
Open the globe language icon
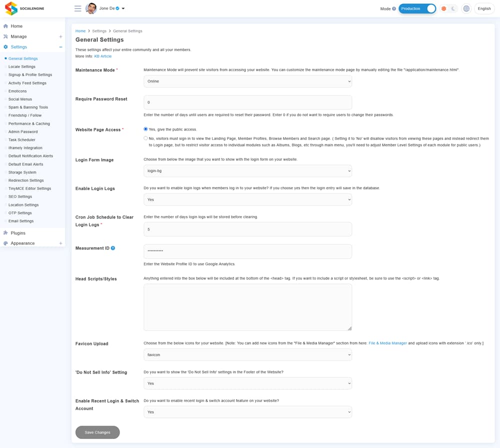tap(466, 8)
